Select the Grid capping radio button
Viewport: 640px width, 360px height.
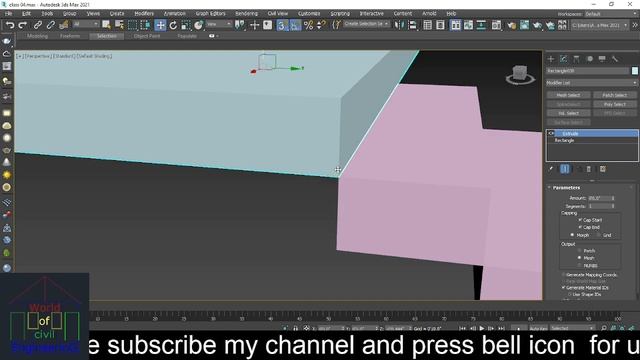(x=599, y=235)
